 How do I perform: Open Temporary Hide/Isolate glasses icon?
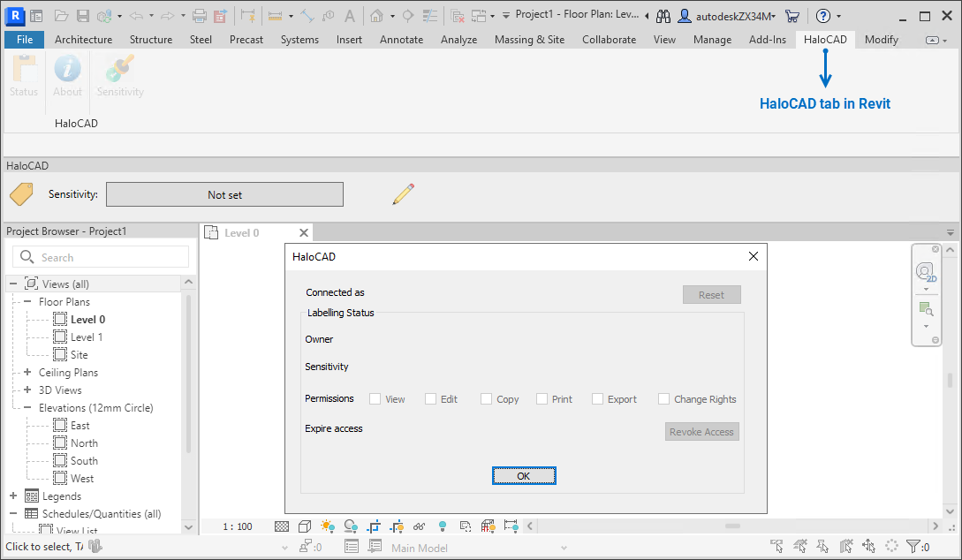click(x=419, y=526)
